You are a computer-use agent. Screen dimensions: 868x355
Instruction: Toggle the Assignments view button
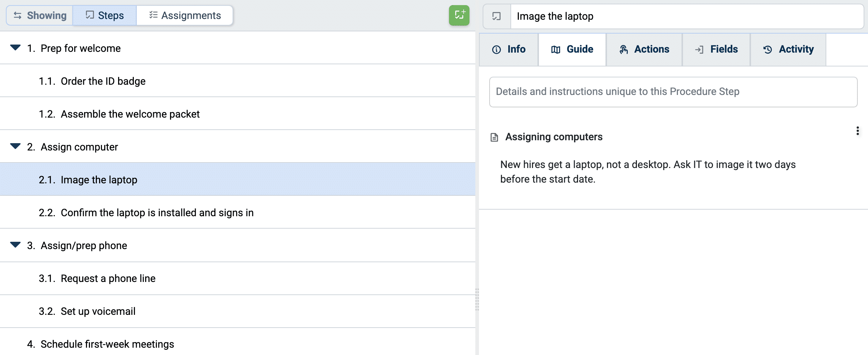coord(185,15)
